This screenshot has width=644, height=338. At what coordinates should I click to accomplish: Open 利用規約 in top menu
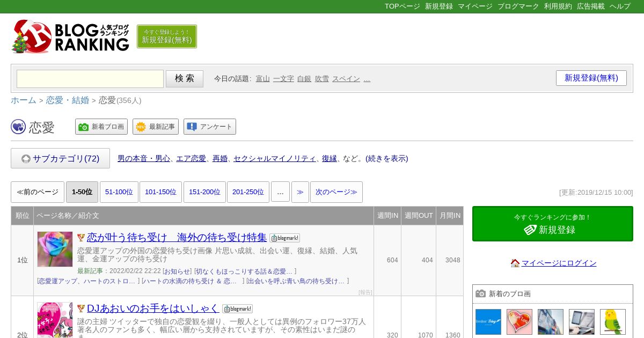point(558,6)
